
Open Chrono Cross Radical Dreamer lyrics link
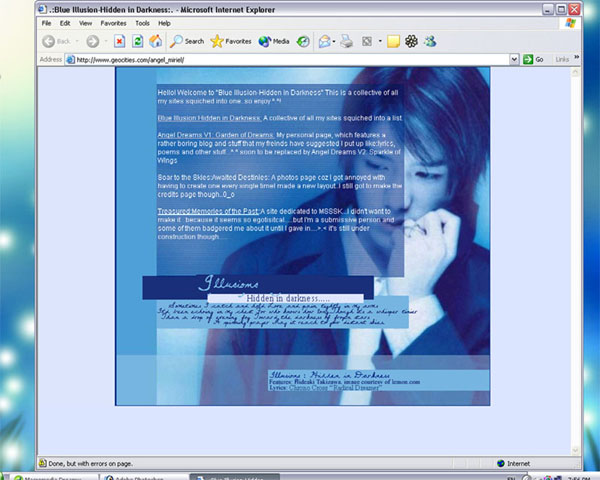click(x=335, y=388)
